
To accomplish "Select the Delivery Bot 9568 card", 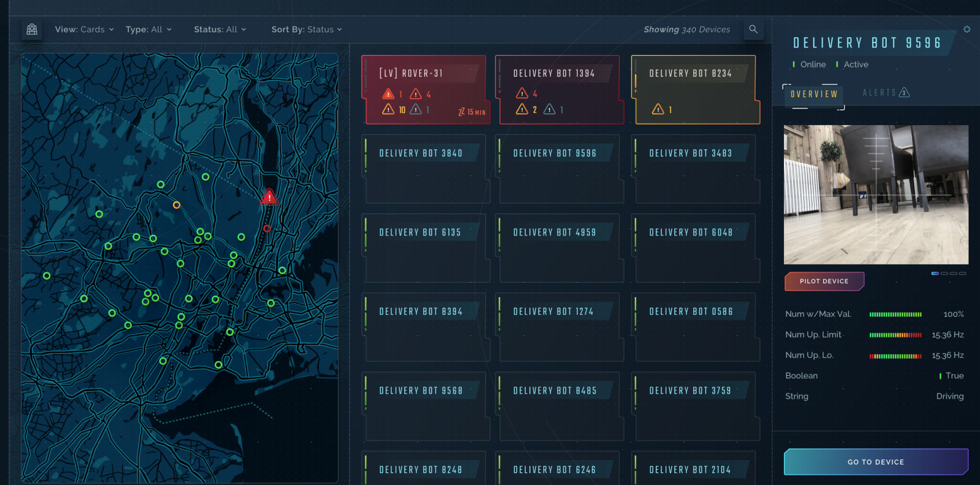I will [x=426, y=407].
